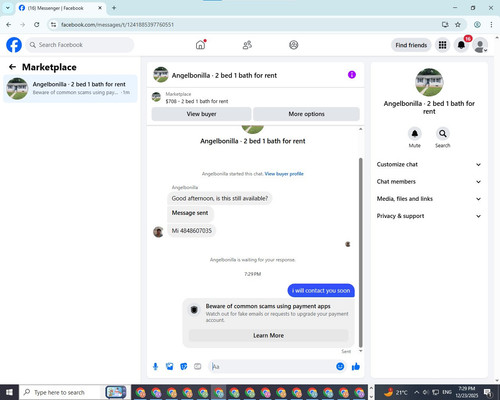Click the 'Mi 4848607035' message bubble

(x=192, y=231)
